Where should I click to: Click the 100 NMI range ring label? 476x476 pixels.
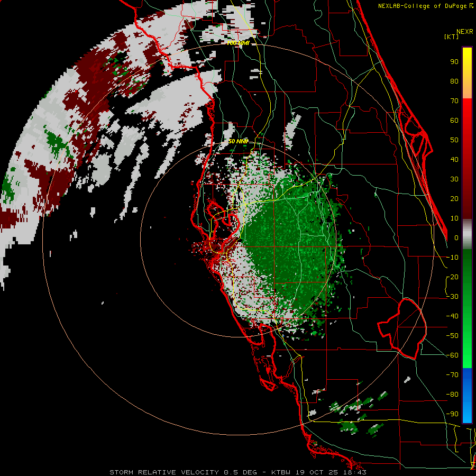click(x=238, y=43)
